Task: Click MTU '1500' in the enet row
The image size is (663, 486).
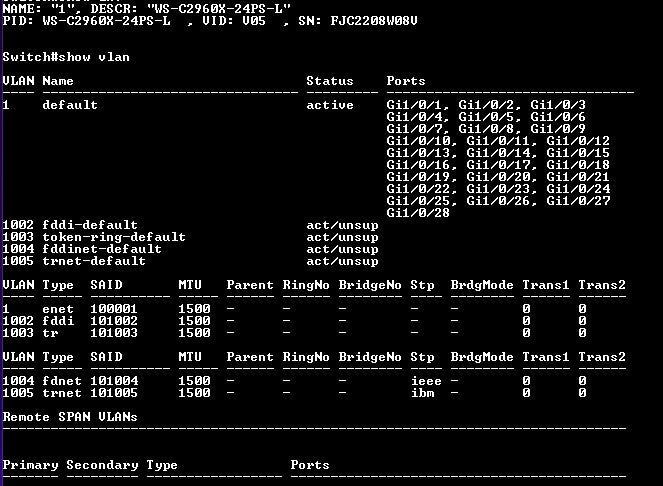Action: [x=194, y=309]
